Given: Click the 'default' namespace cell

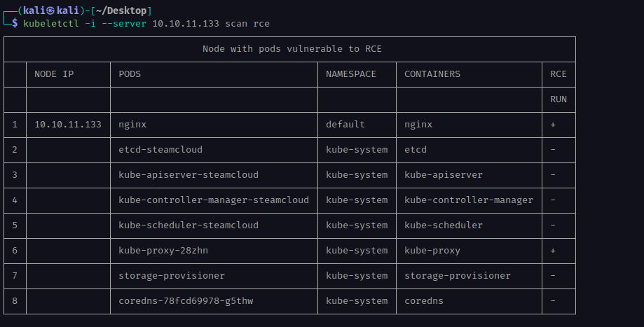Looking at the screenshot, I should [x=345, y=125].
